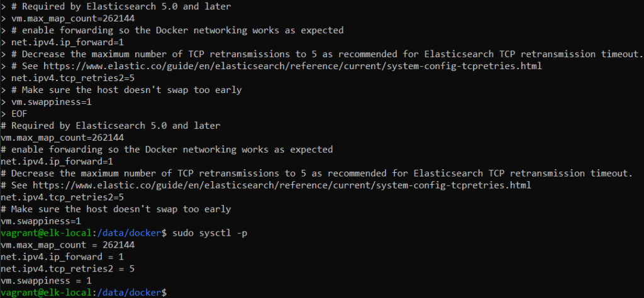Click the '> vm.swappiness=1' heredoc line

46,102
